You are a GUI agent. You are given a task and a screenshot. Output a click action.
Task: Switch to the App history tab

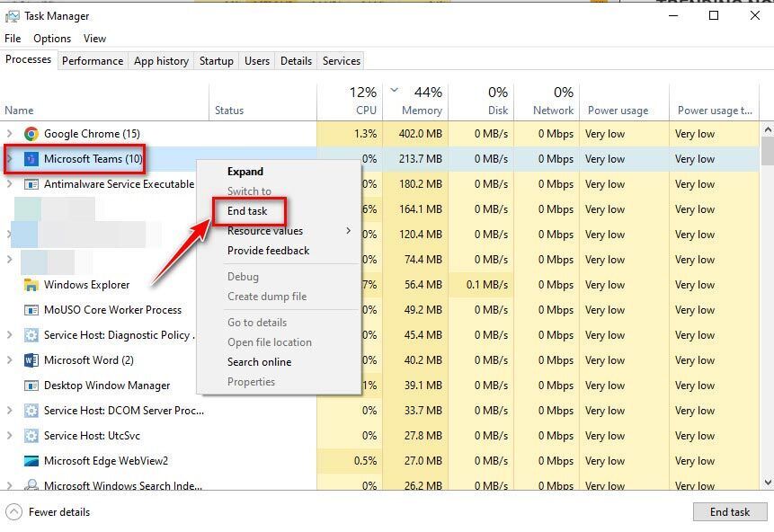tap(162, 61)
